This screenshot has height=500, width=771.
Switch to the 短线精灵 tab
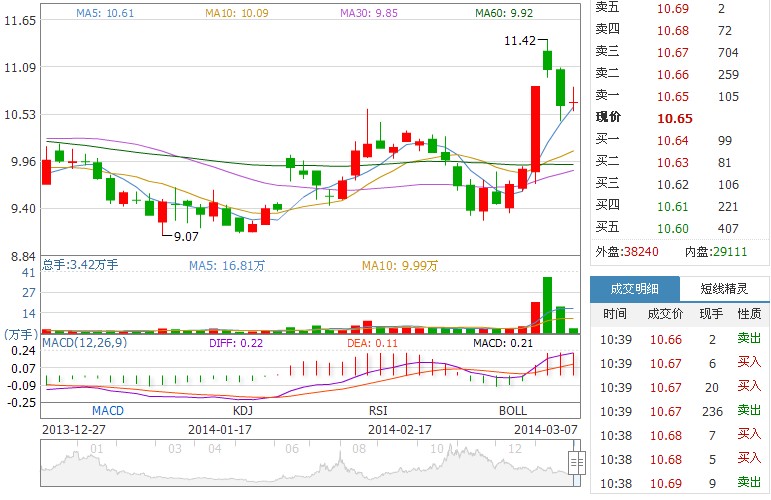tap(724, 288)
